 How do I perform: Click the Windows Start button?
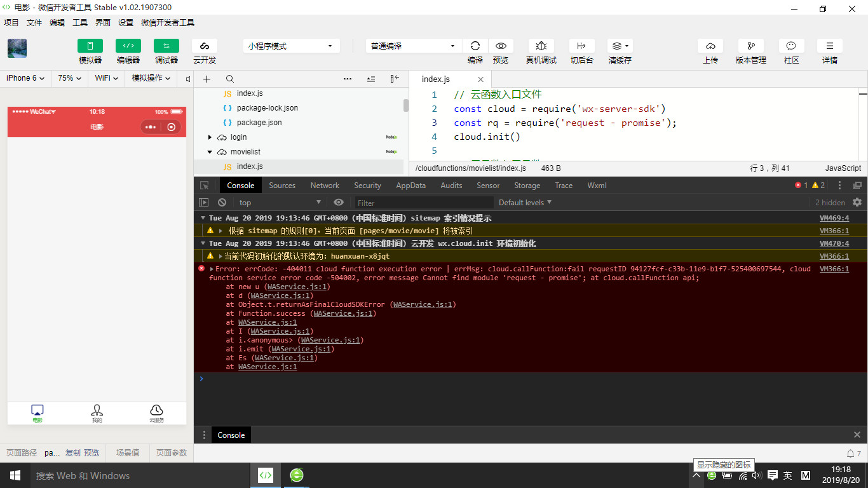(15, 475)
